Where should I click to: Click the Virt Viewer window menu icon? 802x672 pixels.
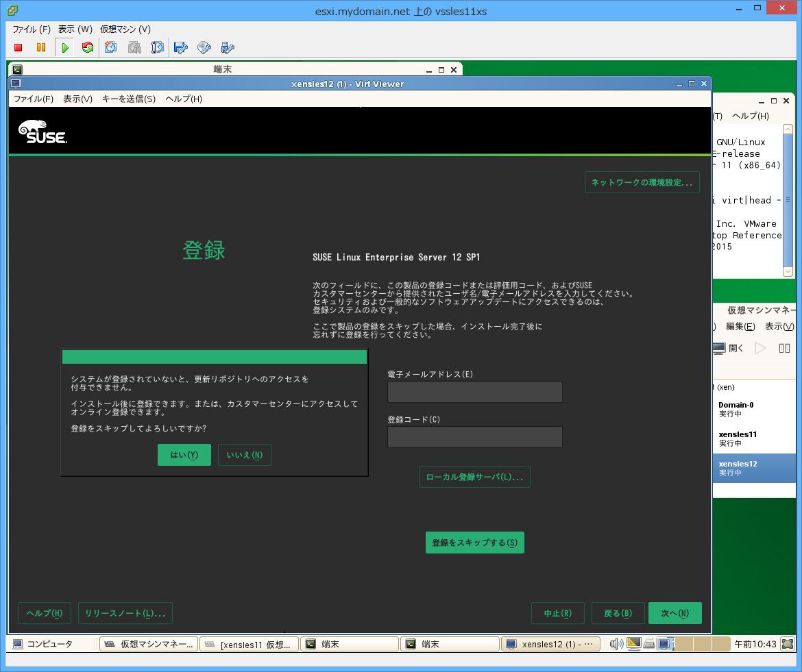click(15, 84)
